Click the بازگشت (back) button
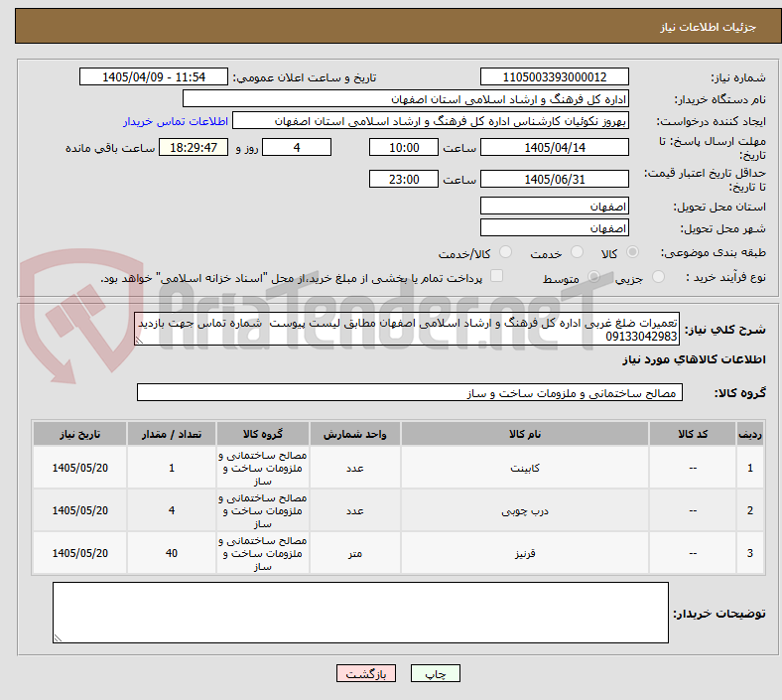 366,673
